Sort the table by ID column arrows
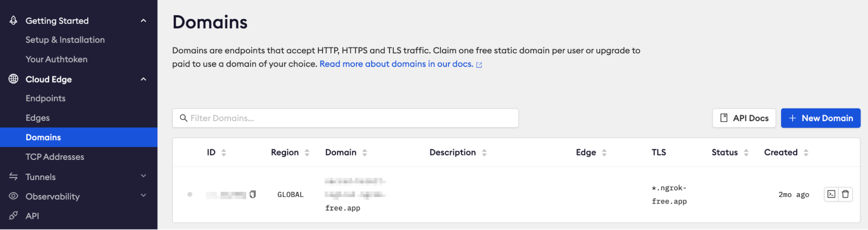This screenshot has height=230, width=868. [x=224, y=152]
